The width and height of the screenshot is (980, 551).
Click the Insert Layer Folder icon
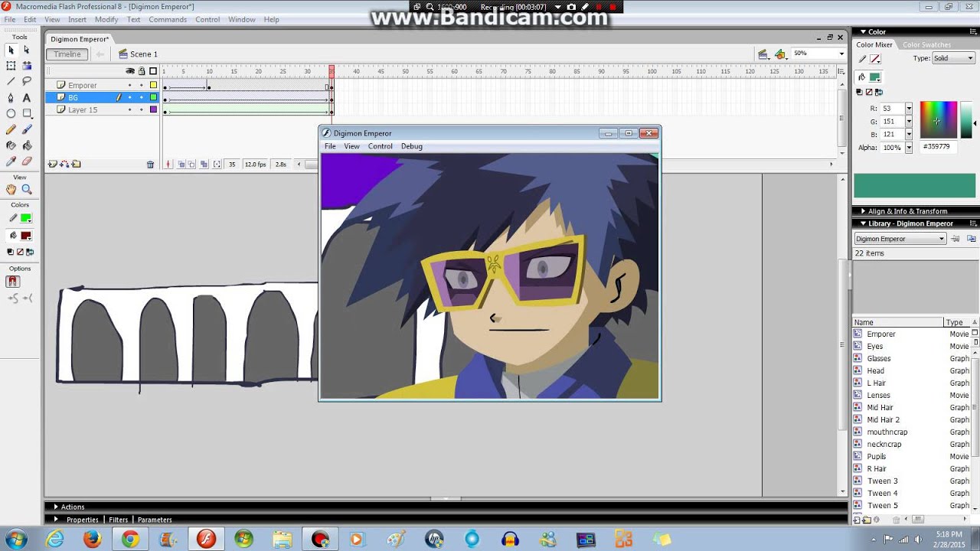point(76,165)
